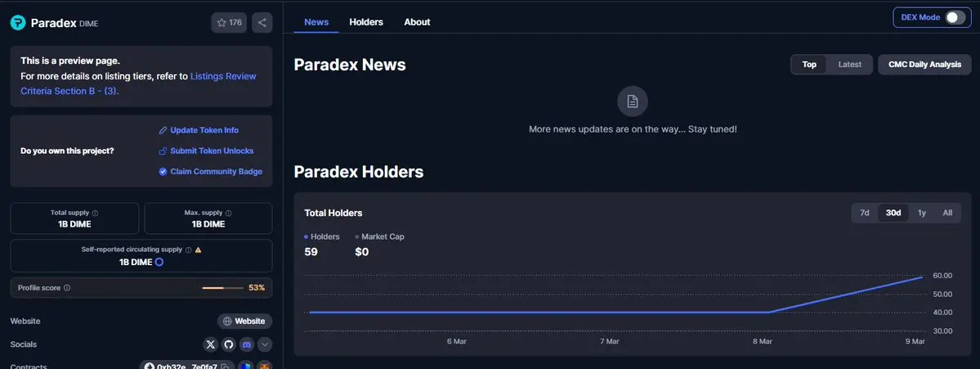Click the blue circle icon after 1B DIME

159,262
